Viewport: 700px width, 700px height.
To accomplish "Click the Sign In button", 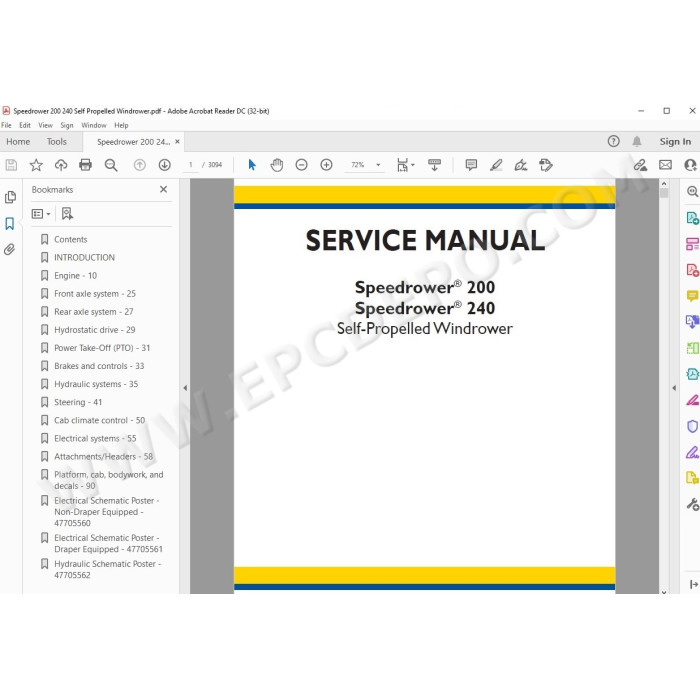I will tap(675, 142).
